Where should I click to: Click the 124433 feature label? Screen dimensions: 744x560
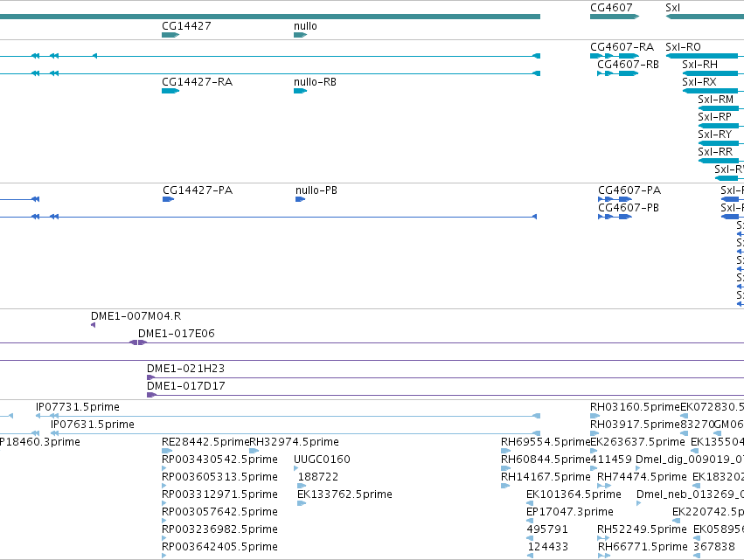pos(547,548)
